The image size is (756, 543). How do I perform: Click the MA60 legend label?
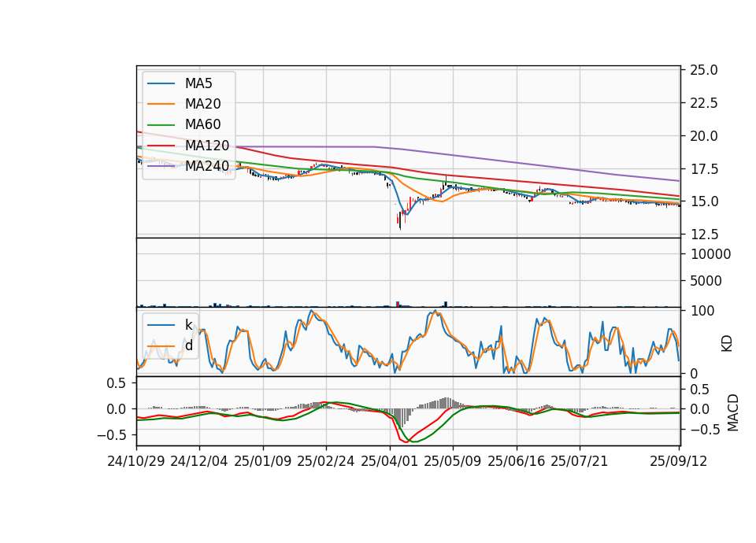203,124
